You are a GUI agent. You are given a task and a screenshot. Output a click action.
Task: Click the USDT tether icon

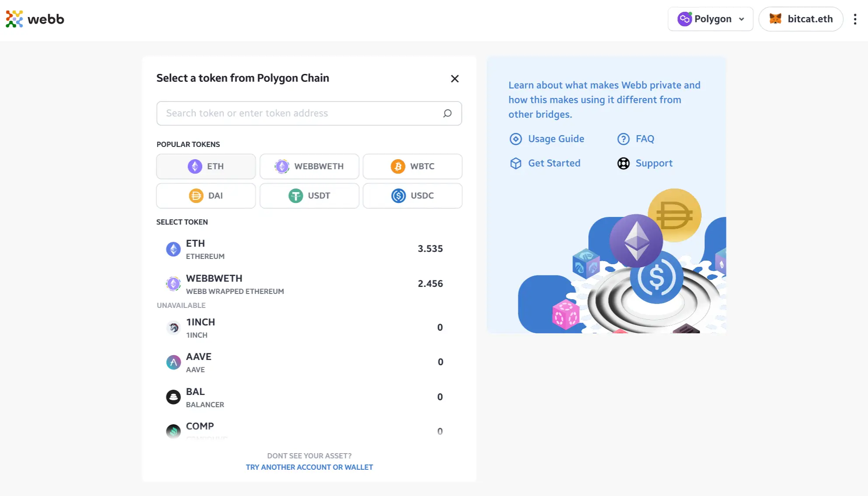click(x=295, y=196)
